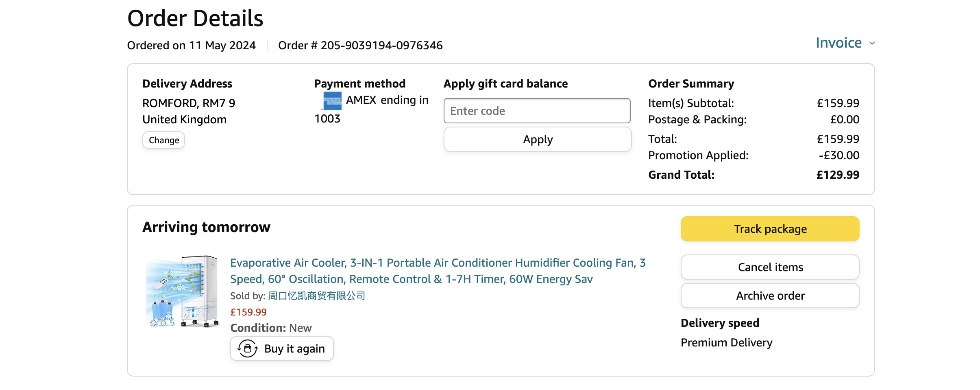Image resolution: width=980 pixels, height=390 pixels.
Task: Click the AMEX card icon
Action: tap(332, 101)
